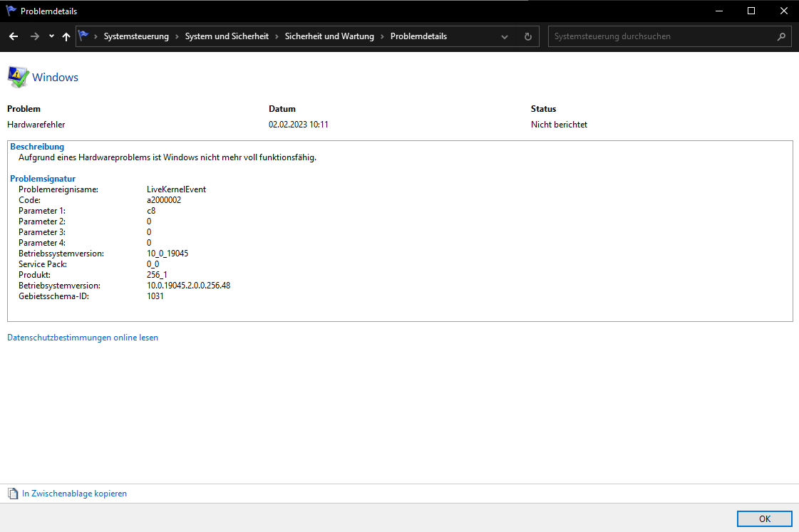The height and width of the screenshot is (532, 799).
Task: Expand chevron after Systemsteuerung breadcrumb
Action: [x=177, y=36]
